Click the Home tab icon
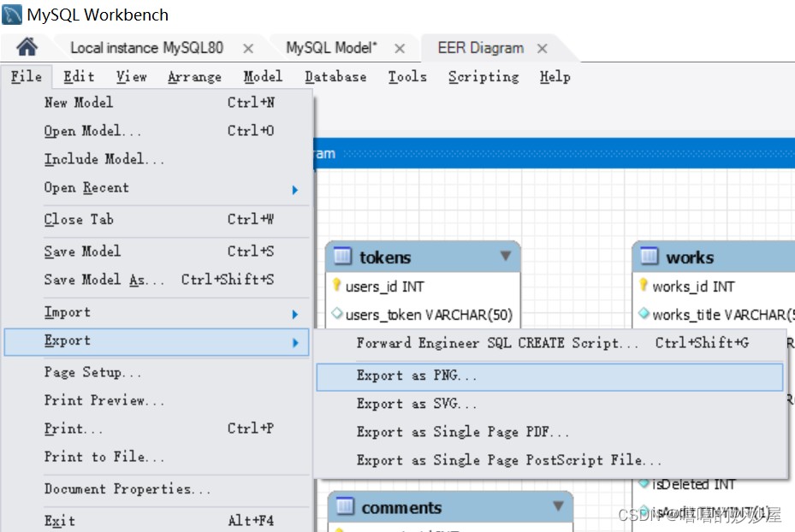The height and width of the screenshot is (532, 795). [27, 47]
